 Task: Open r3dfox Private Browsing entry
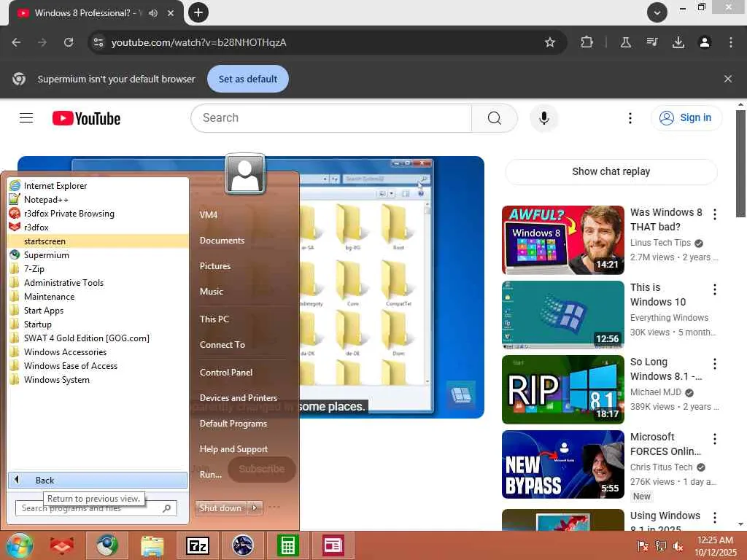[x=98, y=214]
